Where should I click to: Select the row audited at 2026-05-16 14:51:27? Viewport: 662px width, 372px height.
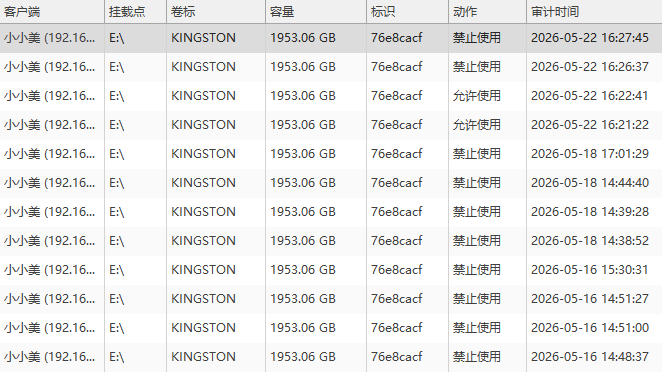[x=331, y=299]
